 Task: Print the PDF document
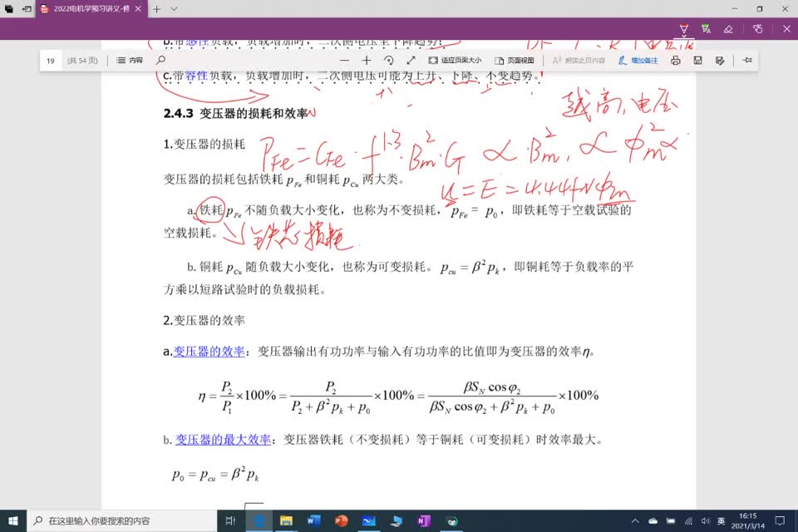(x=675, y=60)
